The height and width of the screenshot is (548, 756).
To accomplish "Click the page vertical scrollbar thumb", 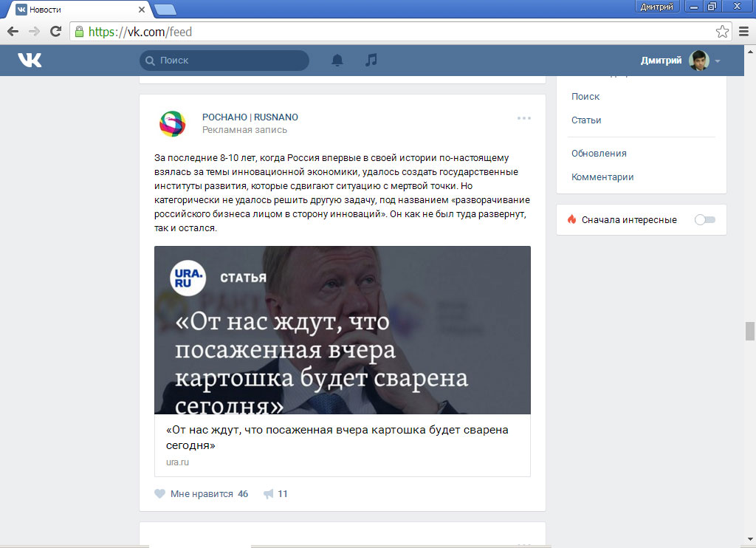I will [x=750, y=332].
